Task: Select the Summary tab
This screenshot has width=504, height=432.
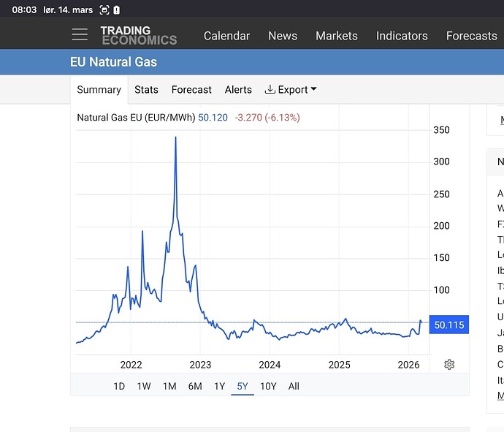Action: click(99, 90)
